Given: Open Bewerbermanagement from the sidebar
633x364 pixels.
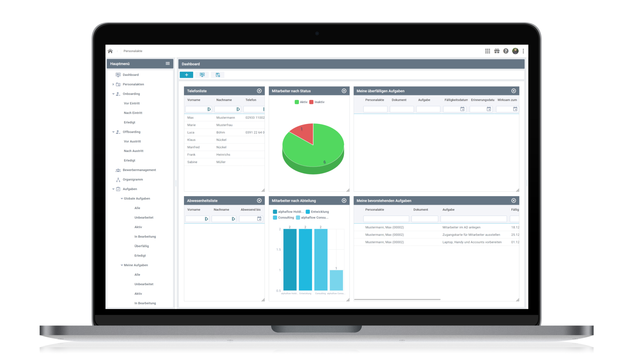Looking at the screenshot, I should (139, 170).
